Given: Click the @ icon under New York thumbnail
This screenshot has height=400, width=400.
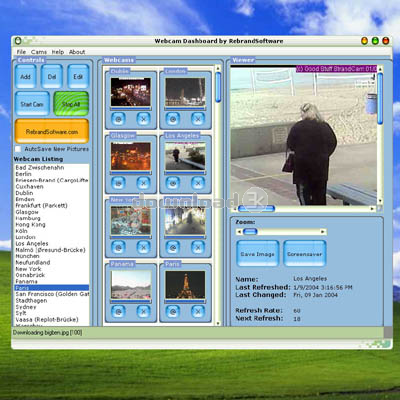Looking at the screenshot, I should (118, 247).
